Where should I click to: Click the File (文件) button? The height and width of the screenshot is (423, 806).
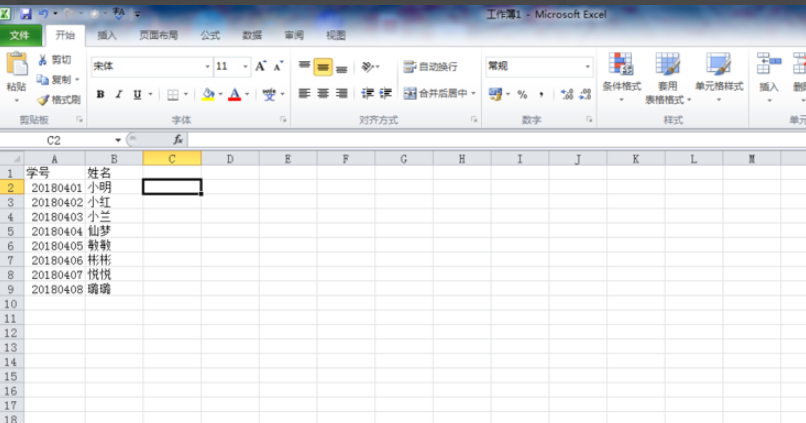pyautogui.click(x=20, y=35)
